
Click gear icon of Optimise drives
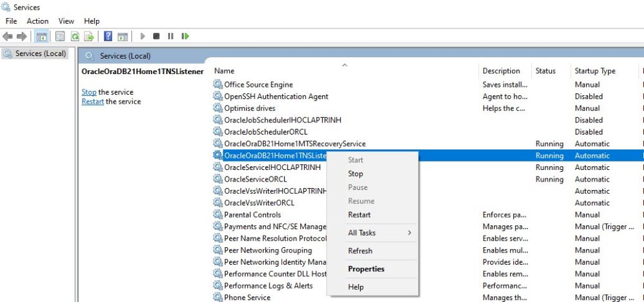click(x=218, y=108)
